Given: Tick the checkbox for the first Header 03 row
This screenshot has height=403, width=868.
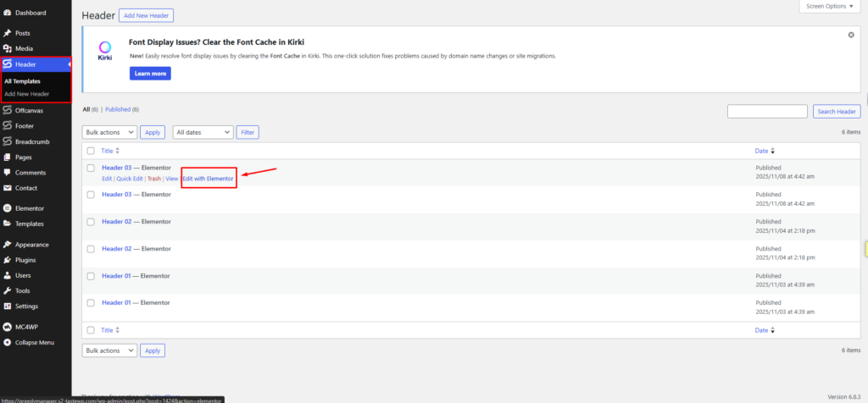Looking at the screenshot, I should tap(91, 168).
